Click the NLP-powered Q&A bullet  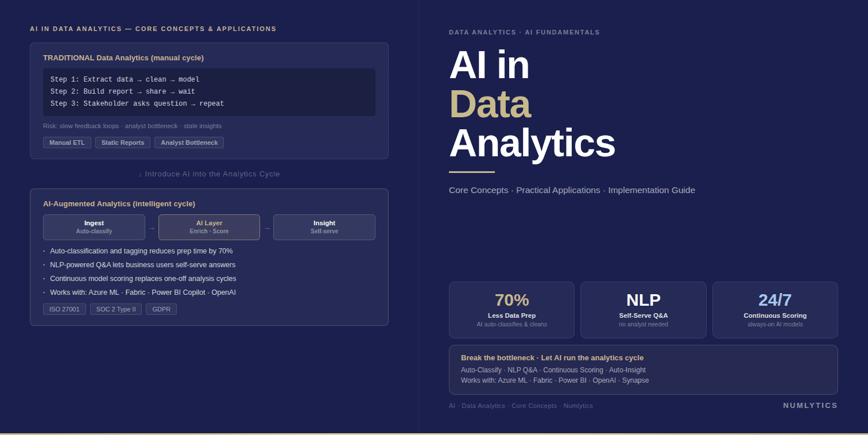tap(142, 265)
